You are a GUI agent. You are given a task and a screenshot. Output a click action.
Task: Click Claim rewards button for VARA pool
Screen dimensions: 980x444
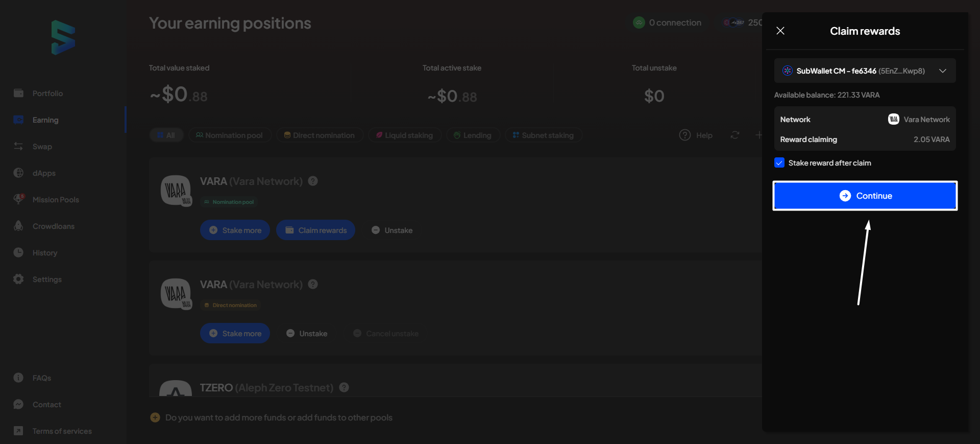click(315, 230)
